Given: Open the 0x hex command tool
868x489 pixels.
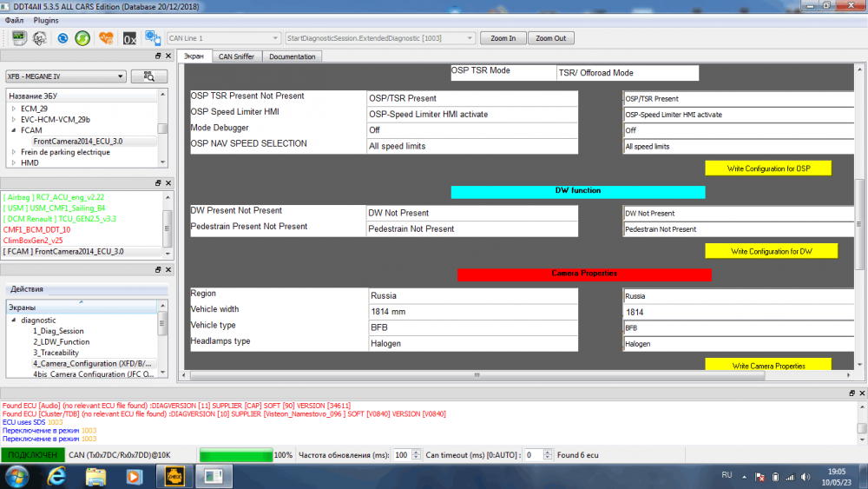Looking at the screenshot, I should tap(129, 38).
